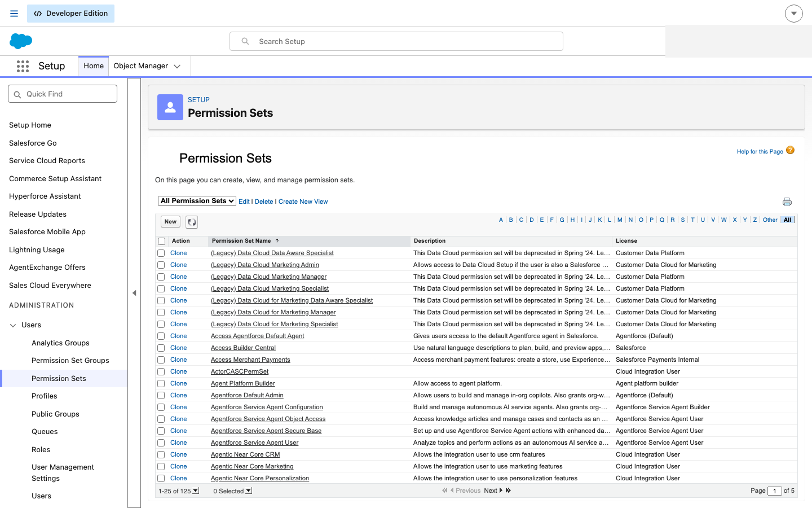Click the Permission Sets header user icon
This screenshot has height=508, width=812.
170,107
